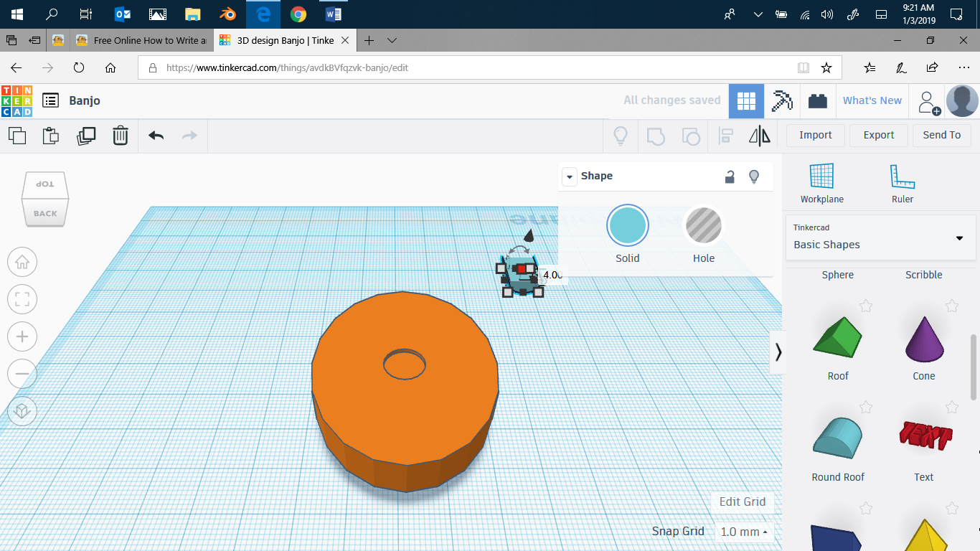Viewport: 980px width, 551px height.
Task: Add the Round Roof shape
Action: click(x=838, y=438)
